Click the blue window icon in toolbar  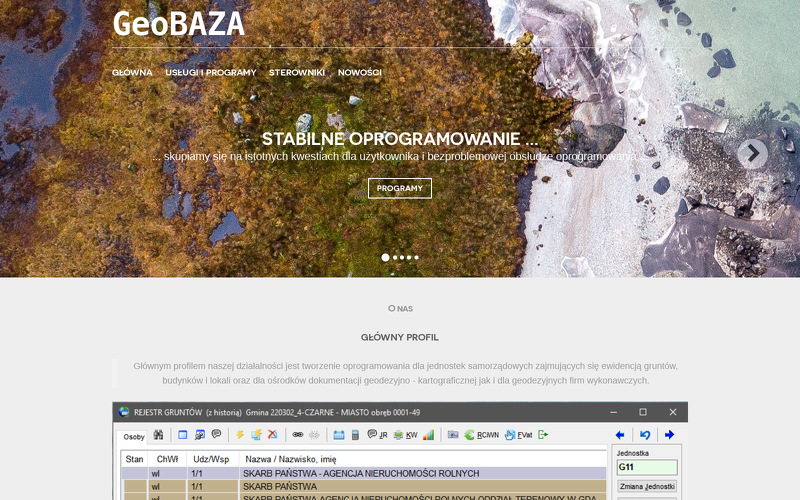[183, 435]
